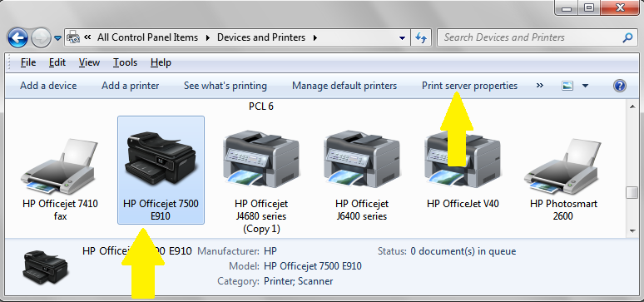The width and height of the screenshot is (644, 302).
Task: Click Manufacturer value HP in details pane
Action: click(270, 251)
